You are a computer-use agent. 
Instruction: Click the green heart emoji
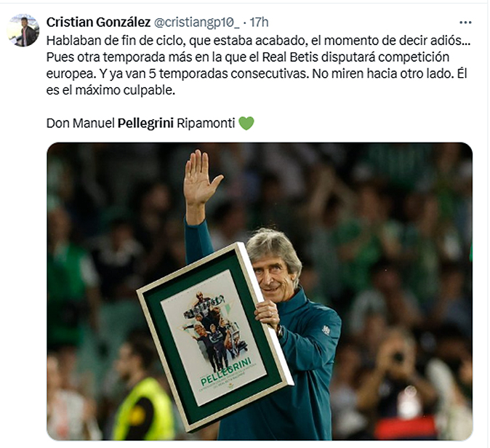[246, 123]
